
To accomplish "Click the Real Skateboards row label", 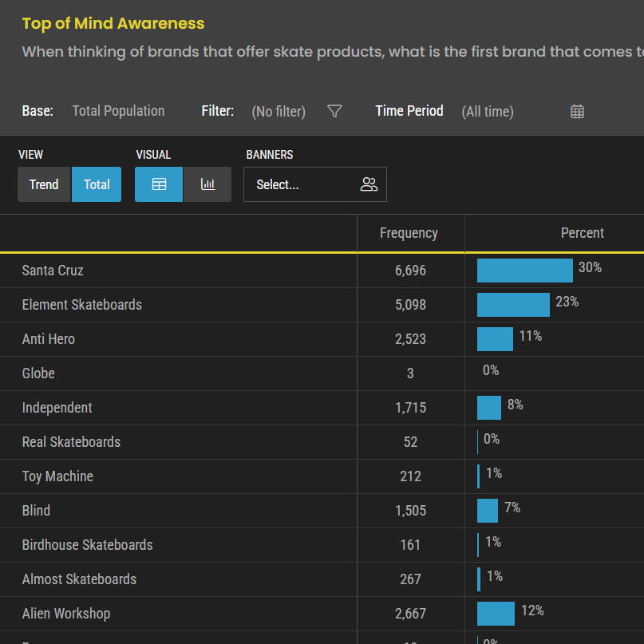I will point(71,442).
